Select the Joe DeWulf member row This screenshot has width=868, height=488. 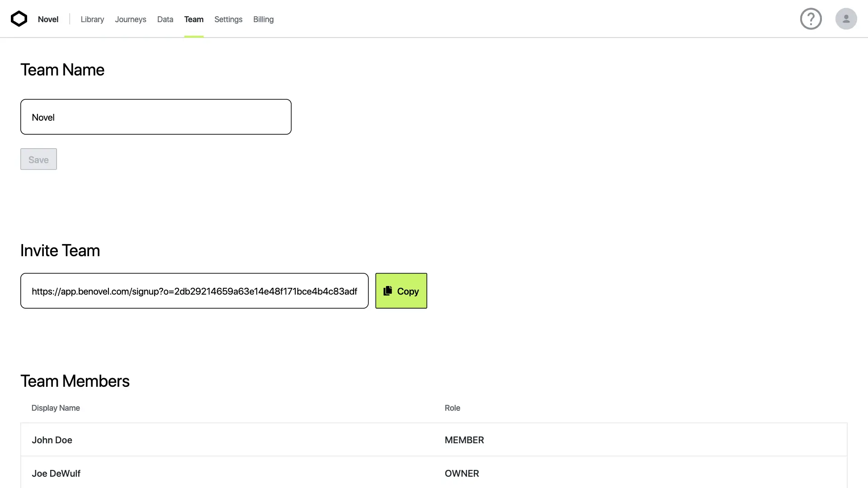tap(226, 473)
